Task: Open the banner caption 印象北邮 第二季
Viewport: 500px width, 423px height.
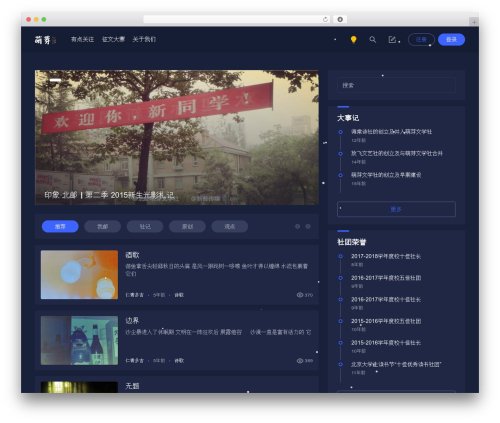Action: (109, 195)
